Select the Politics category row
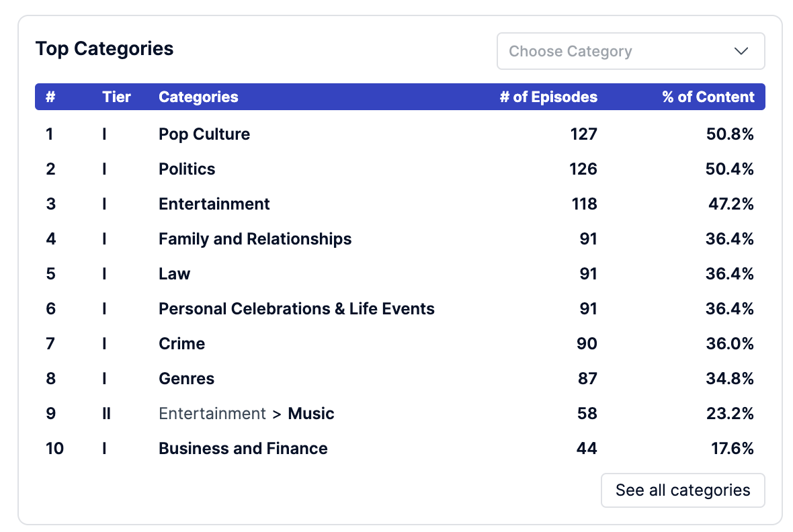793x532 pixels. [x=400, y=169]
